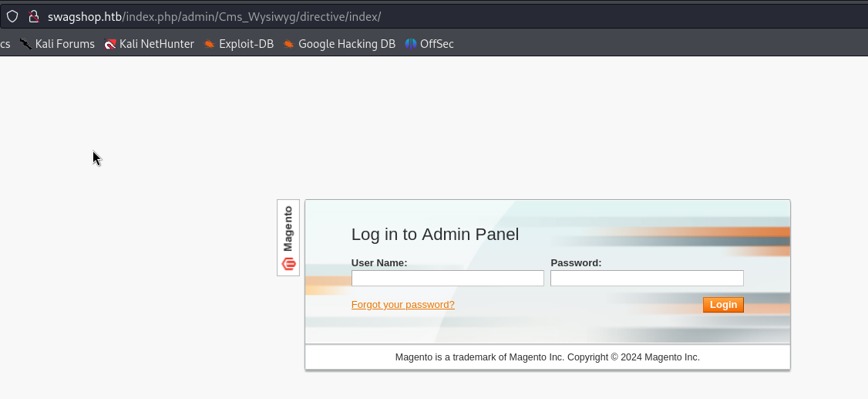Open the OffSec bookmark label

pyautogui.click(x=436, y=44)
